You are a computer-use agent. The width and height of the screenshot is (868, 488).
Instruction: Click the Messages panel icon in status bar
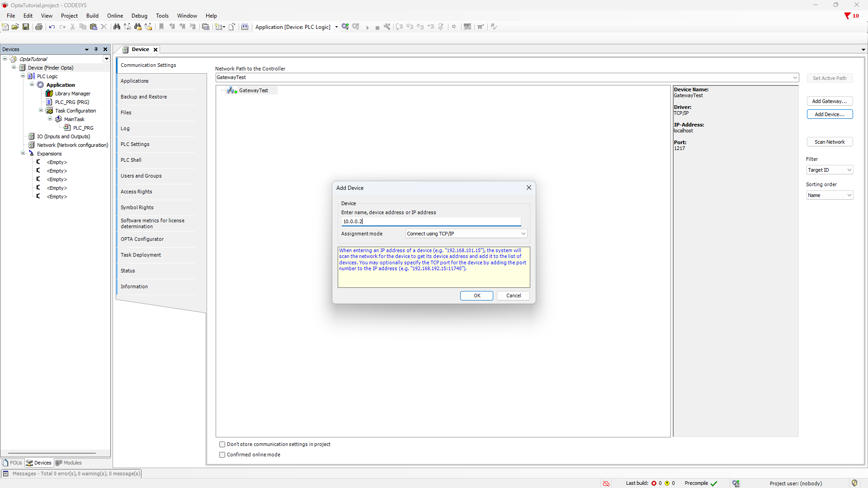[x=6, y=474]
